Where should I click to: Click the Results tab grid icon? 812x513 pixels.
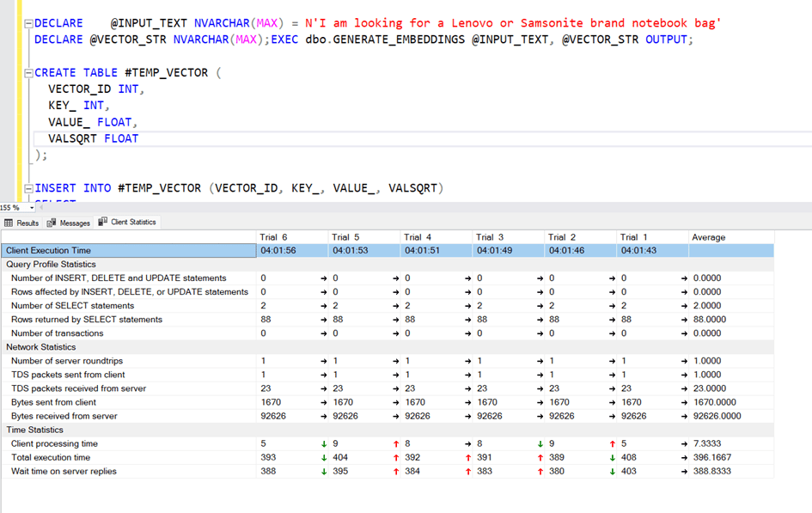pyautogui.click(x=9, y=223)
